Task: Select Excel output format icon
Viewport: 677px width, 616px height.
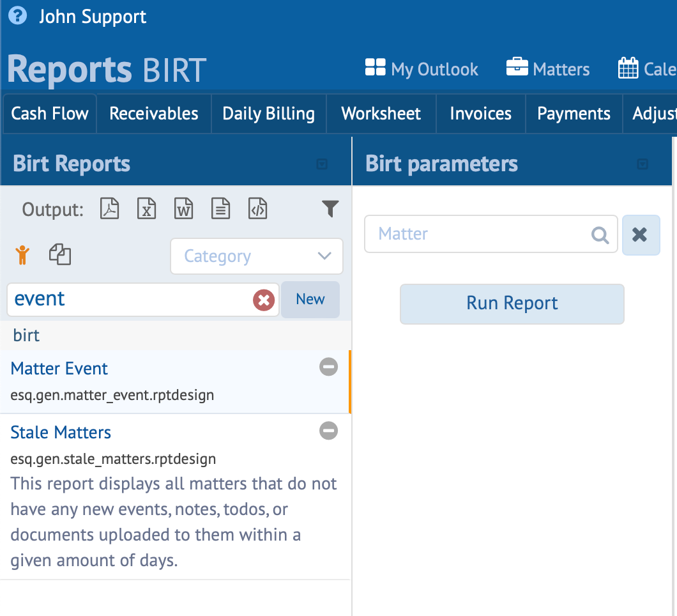Action: (x=147, y=209)
